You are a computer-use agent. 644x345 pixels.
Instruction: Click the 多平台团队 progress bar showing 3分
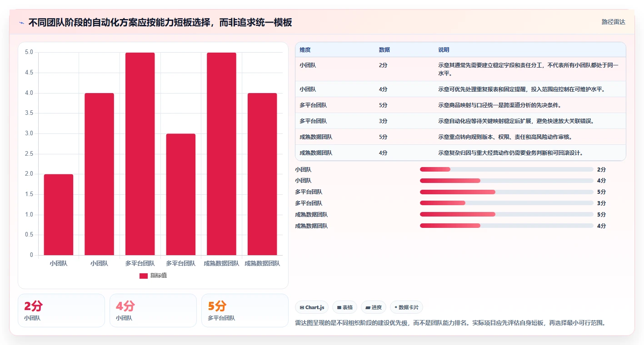(x=507, y=203)
